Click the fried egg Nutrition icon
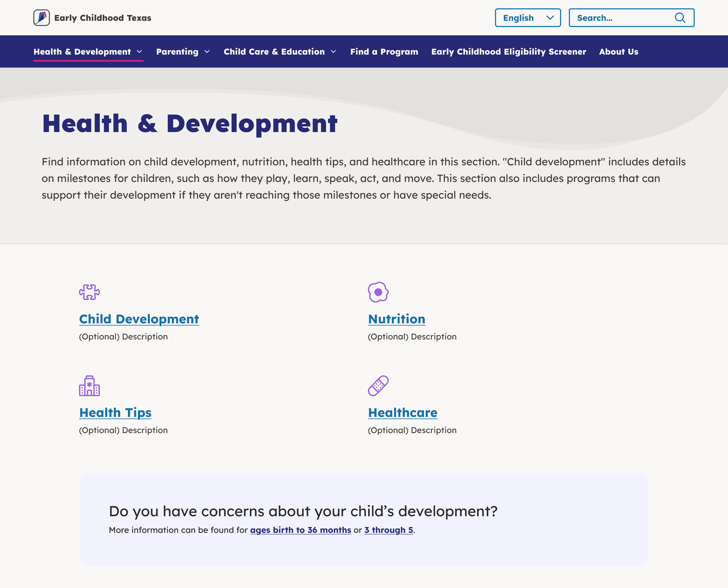728x588 pixels. click(378, 292)
